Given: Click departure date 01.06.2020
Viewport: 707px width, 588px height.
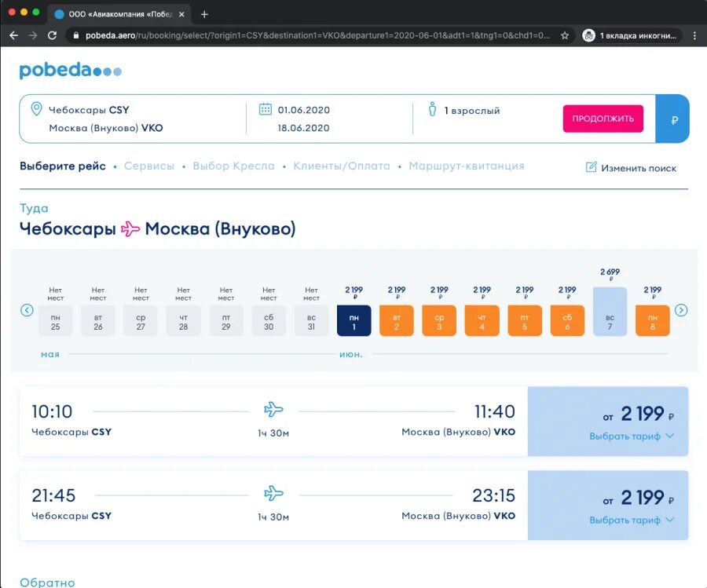Looking at the screenshot, I should pyautogui.click(x=303, y=110).
